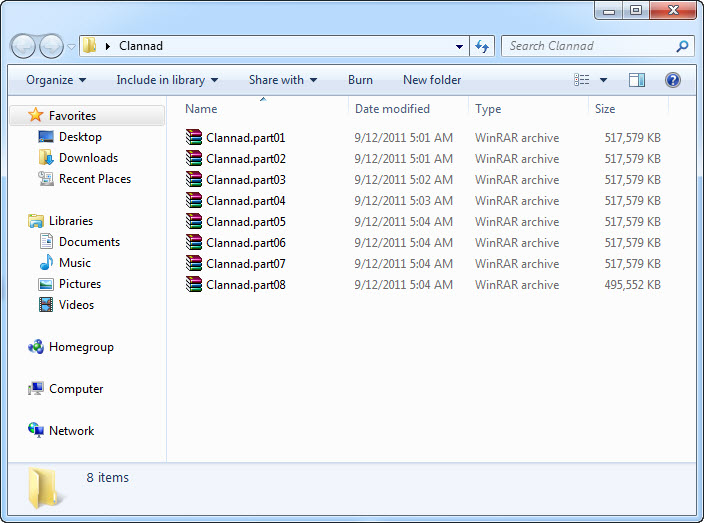Open Desktop in the navigation pane

click(x=80, y=136)
